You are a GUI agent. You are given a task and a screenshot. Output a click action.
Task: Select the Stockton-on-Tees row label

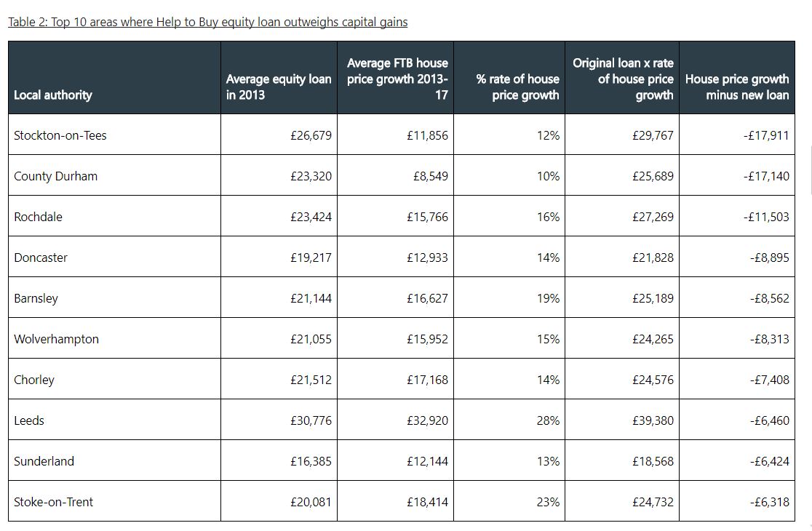click(x=60, y=135)
